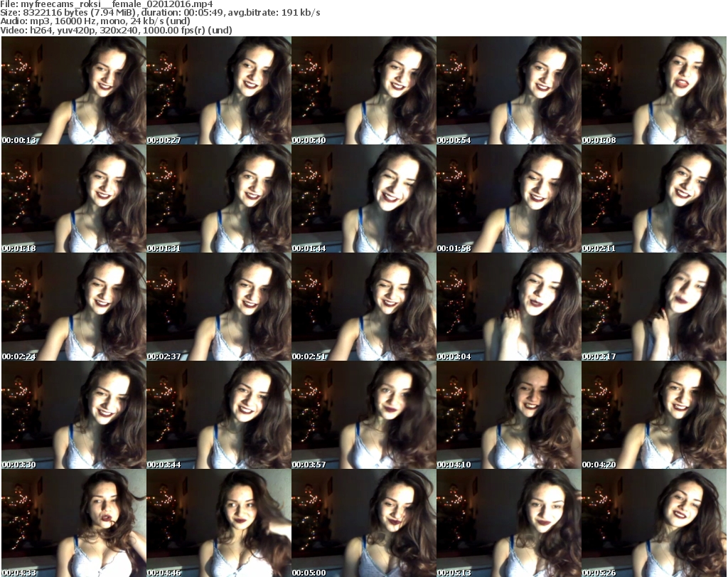Pick the thumbnail labeled 00:02:24
This screenshot has width=728, height=577.
point(74,307)
